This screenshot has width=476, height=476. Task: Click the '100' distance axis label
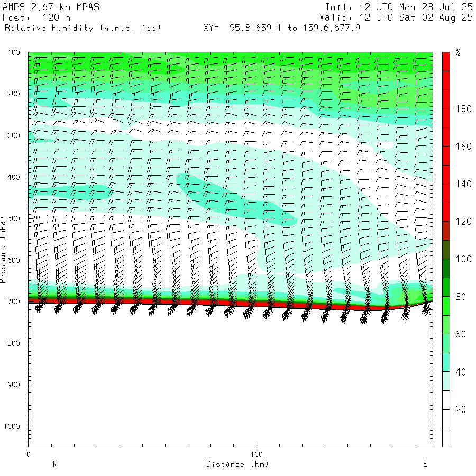(x=257, y=454)
